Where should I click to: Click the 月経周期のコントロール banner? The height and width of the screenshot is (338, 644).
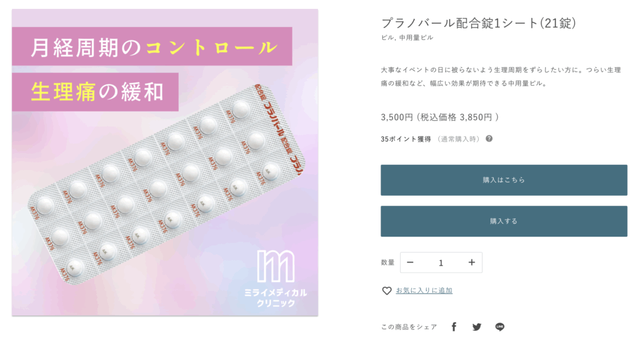click(152, 47)
